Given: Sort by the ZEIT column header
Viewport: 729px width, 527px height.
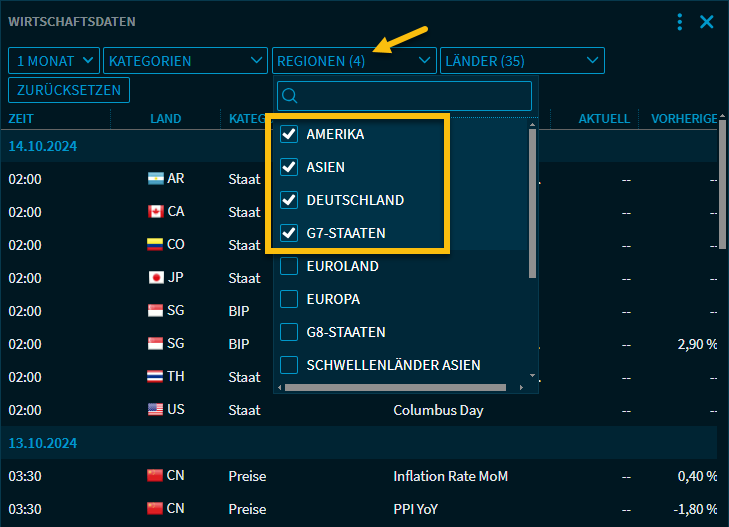Looking at the screenshot, I should point(22,118).
